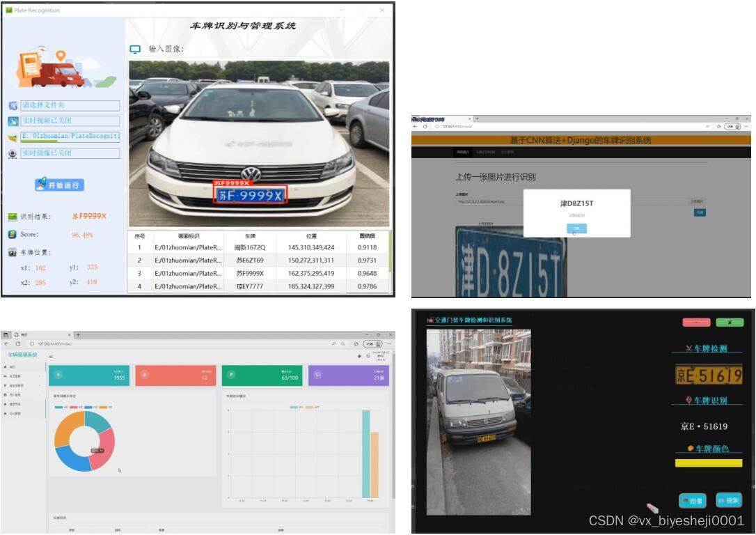Open the teal stat card showing 1955
The height and width of the screenshot is (535, 756).
(x=89, y=375)
